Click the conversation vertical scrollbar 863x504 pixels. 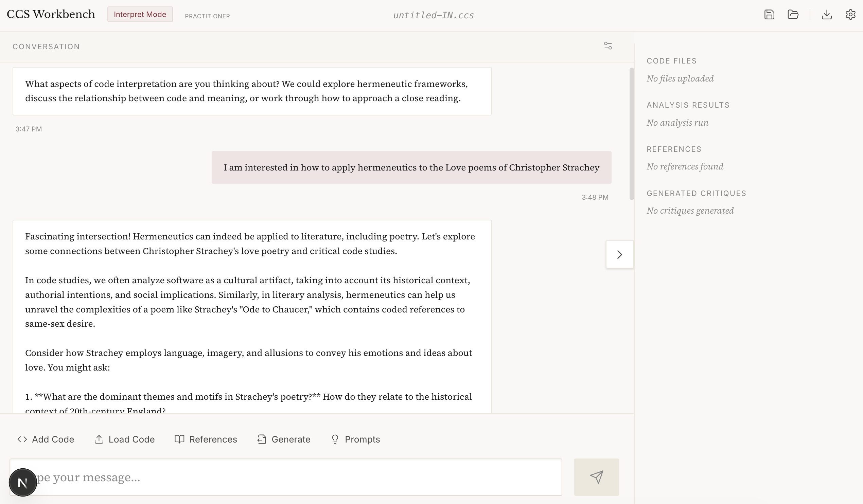632,133
